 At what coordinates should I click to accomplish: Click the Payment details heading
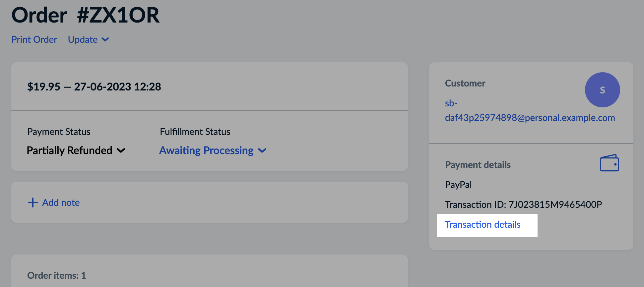tap(478, 165)
